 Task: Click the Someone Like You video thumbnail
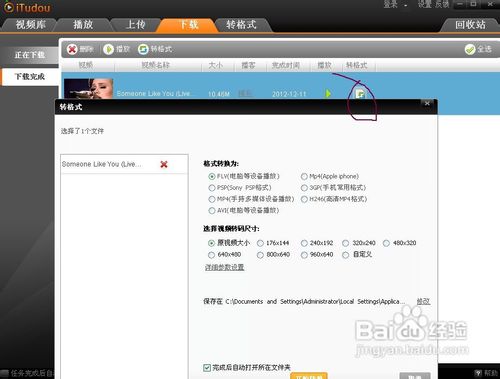(x=88, y=89)
